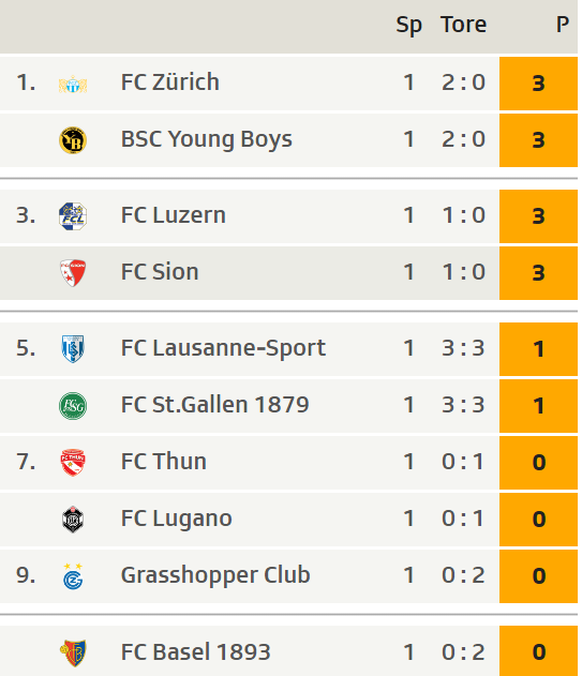This screenshot has height=676, width=582.
Task: Open the Grasshopper Club team name
Action: tap(216, 575)
